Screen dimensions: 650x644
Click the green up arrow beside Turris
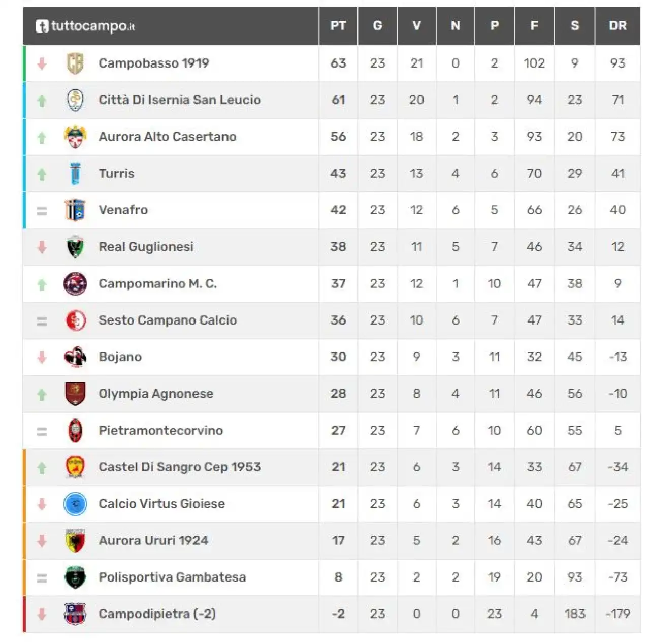click(42, 174)
